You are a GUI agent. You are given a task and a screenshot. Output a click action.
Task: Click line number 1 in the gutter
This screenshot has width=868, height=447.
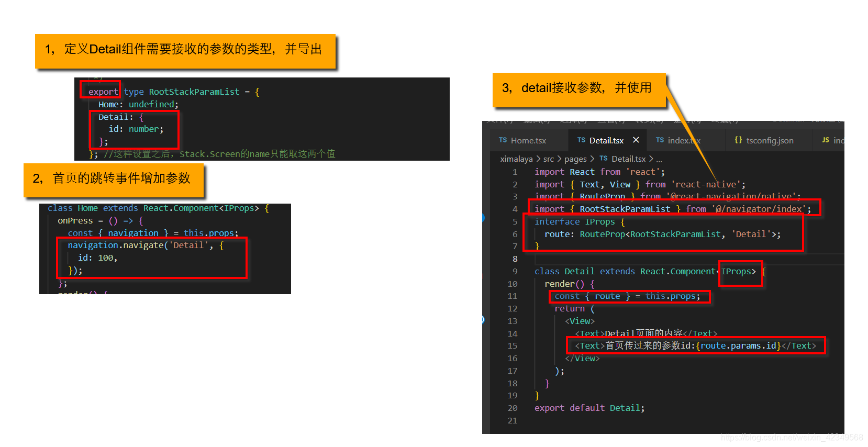pyautogui.click(x=515, y=172)
